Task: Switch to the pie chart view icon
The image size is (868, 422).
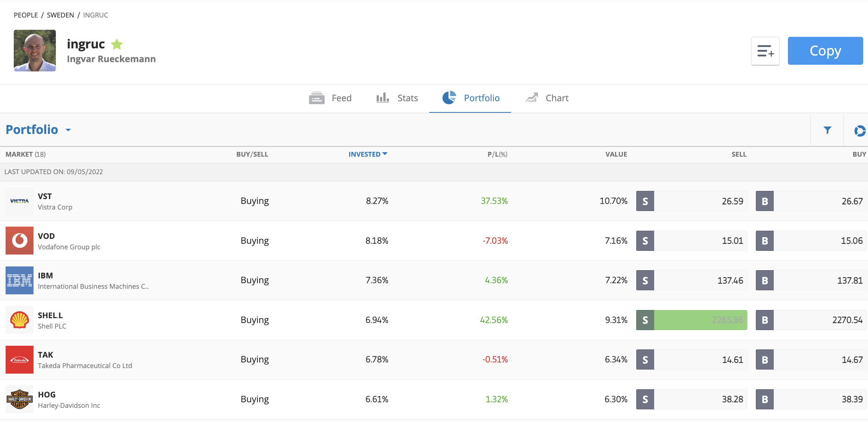Action: pyautogui.click(x=859, y=131)
